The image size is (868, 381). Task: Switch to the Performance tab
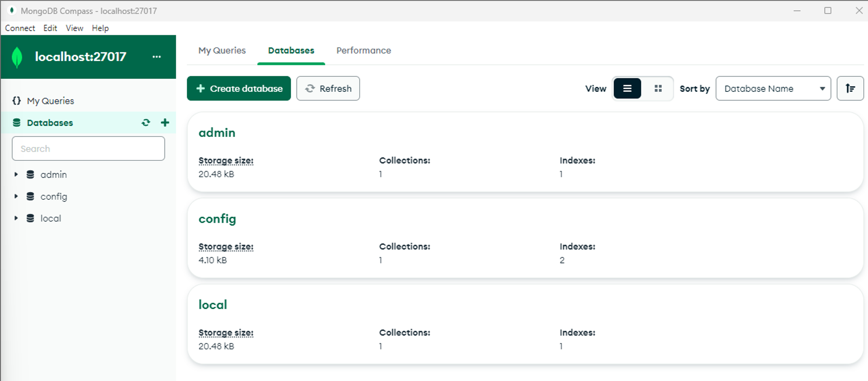(x=364, y=50)
